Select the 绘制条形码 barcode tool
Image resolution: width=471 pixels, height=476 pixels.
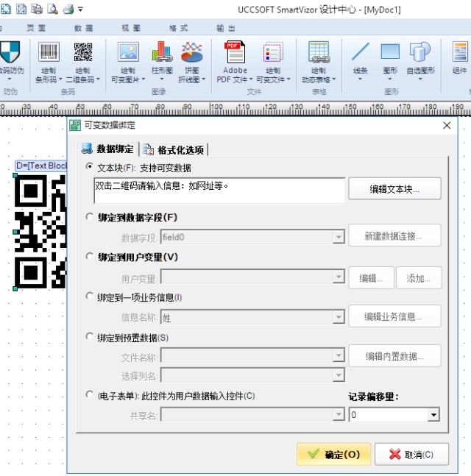tap(49, 52)
